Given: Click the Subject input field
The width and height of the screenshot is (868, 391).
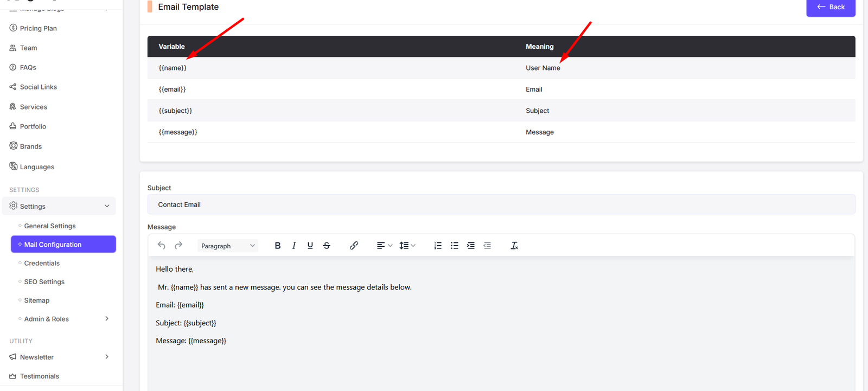Looking at the screenshot, I should tap(501, 204).
